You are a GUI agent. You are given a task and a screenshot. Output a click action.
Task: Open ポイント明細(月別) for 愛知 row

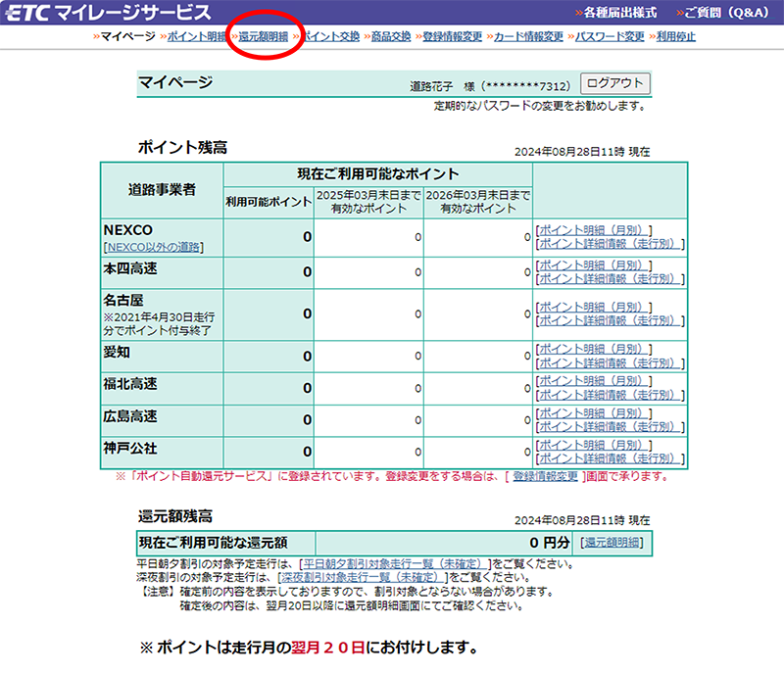click(594, 349)
